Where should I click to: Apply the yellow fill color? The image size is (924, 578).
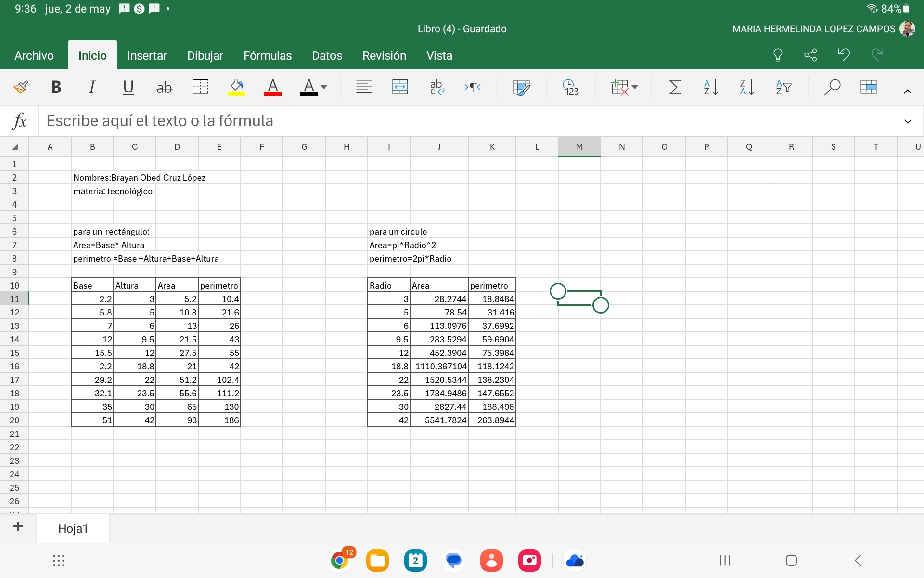pyautogui.click(x=236, y=87)
